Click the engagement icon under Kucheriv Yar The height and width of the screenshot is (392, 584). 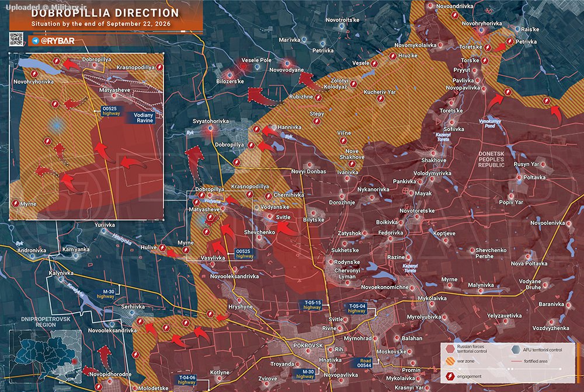click(x=380, y=99)
